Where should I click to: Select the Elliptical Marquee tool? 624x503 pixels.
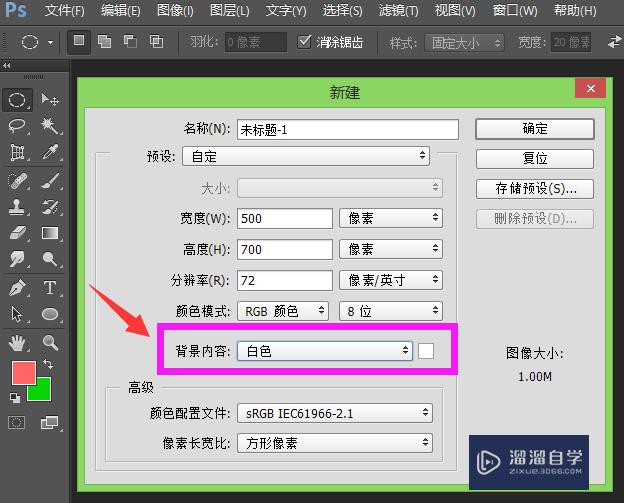coord(17,100)
